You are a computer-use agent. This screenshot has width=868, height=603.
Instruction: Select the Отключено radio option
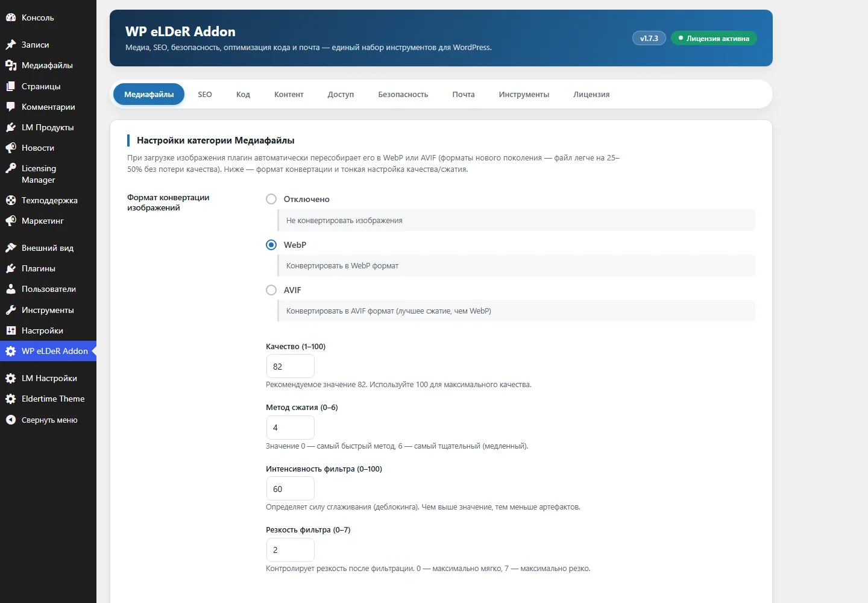271,199
